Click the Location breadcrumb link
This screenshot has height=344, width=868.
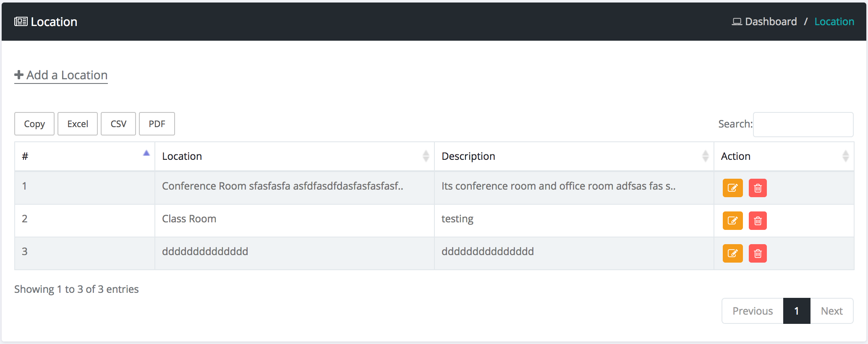834,22
